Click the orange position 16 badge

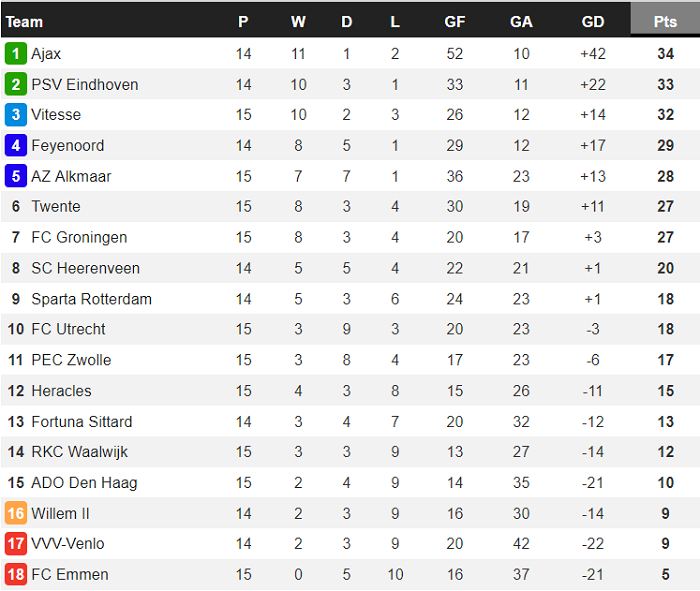[x=15, y=514]
